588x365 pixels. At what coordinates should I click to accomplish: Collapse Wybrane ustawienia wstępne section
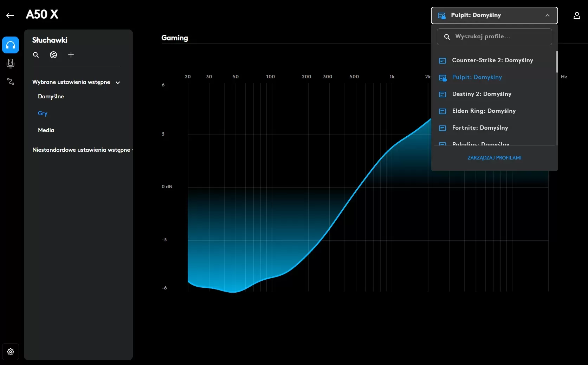pos(118,83)
